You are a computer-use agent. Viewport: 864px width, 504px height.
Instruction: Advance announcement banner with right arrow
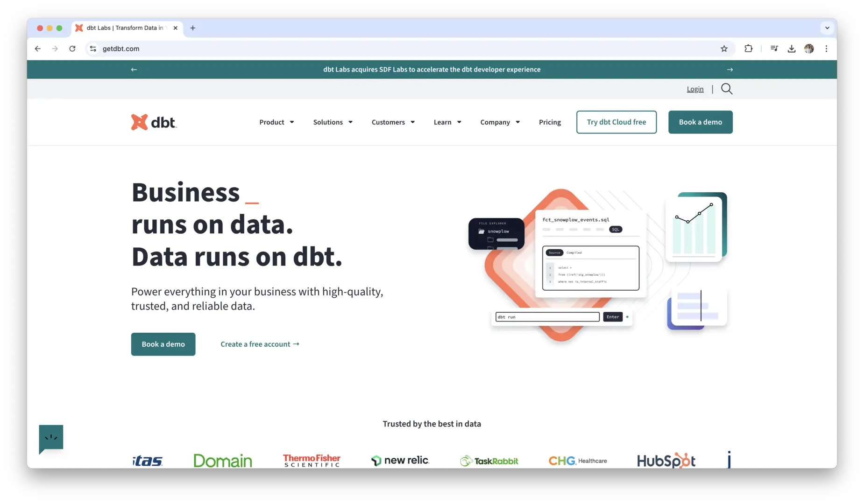click(x=729, y=70)
